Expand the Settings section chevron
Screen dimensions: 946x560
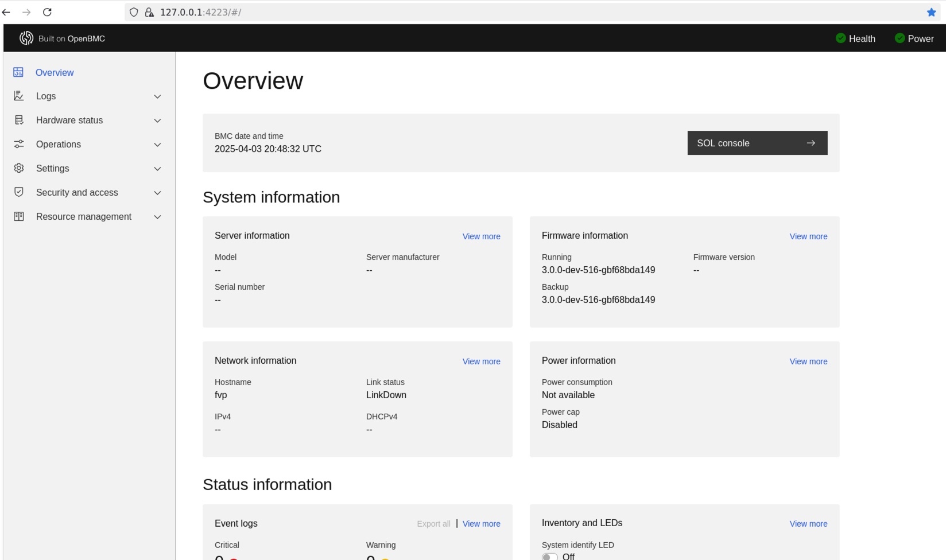157,169
